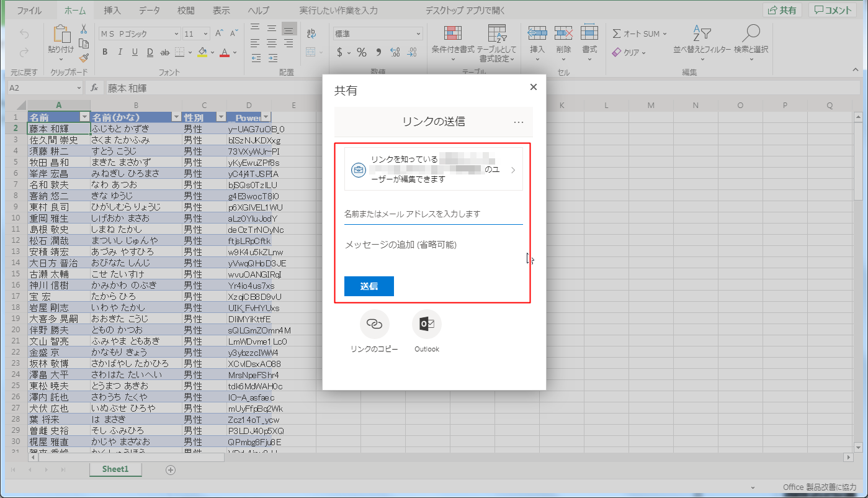Open 並べ替えとフィルター sort and filter
The image size is (868, 498).
702,42
